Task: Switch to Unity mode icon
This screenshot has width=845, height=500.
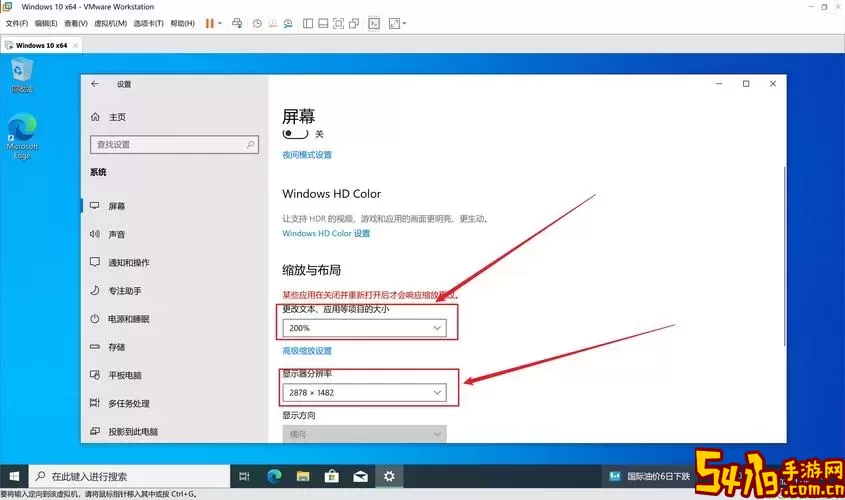Action: point(354,23)
